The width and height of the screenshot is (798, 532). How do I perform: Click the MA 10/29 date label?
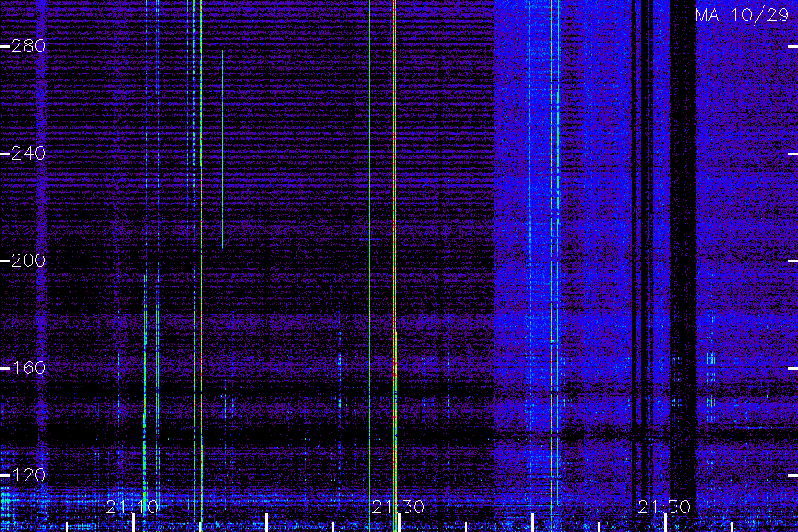coord(742,15)
